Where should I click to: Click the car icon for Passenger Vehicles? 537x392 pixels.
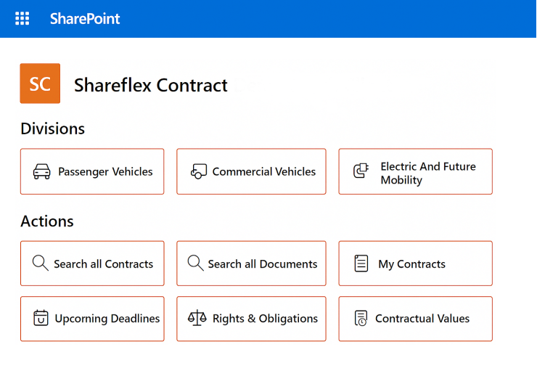coord(42,171)
